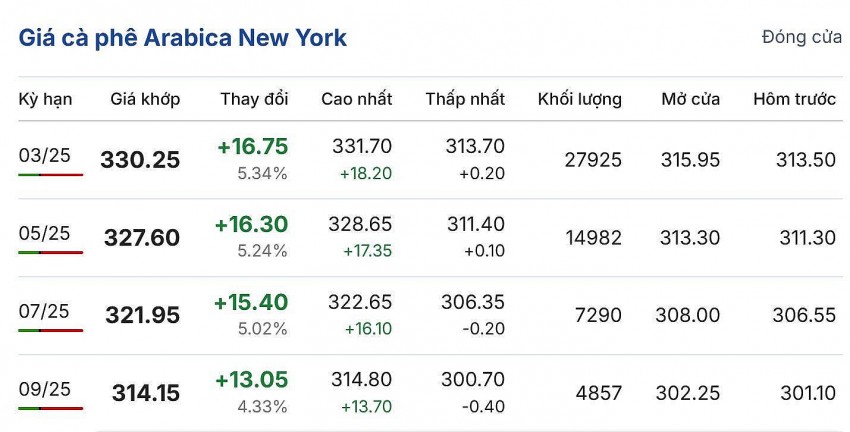Click the Giá cà phê Arabica New York title
The image size is (850, 432).
click(x=183, y=38)
